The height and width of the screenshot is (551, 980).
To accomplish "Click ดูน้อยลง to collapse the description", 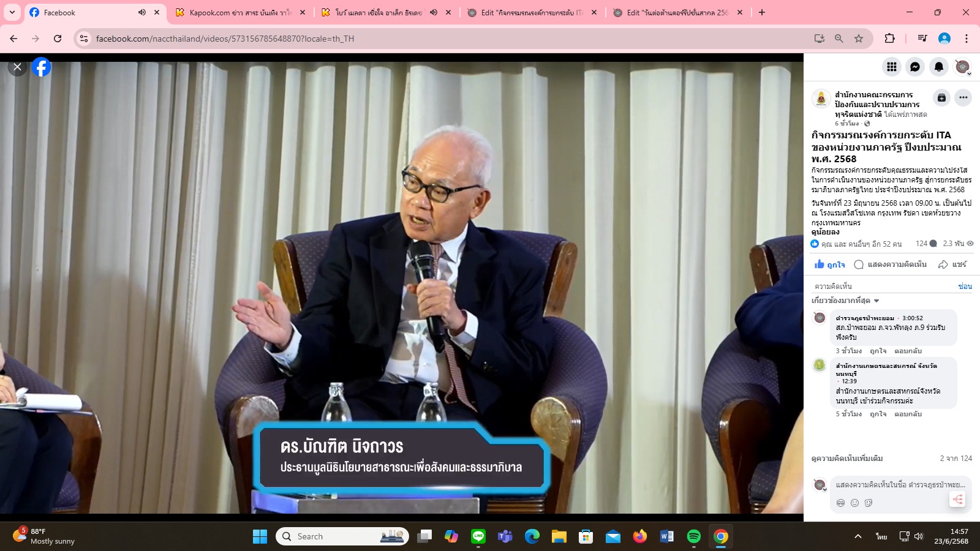I will [825, 233].
